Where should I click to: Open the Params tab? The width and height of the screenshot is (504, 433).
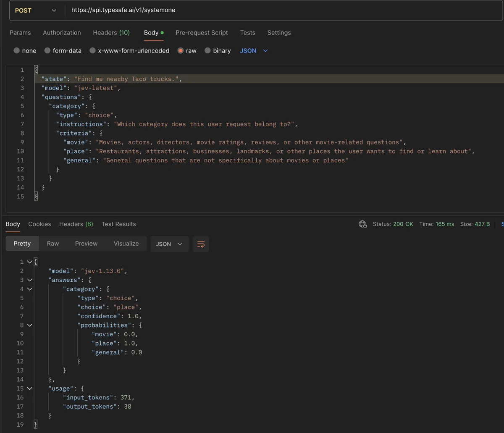[x=20, y=33]
